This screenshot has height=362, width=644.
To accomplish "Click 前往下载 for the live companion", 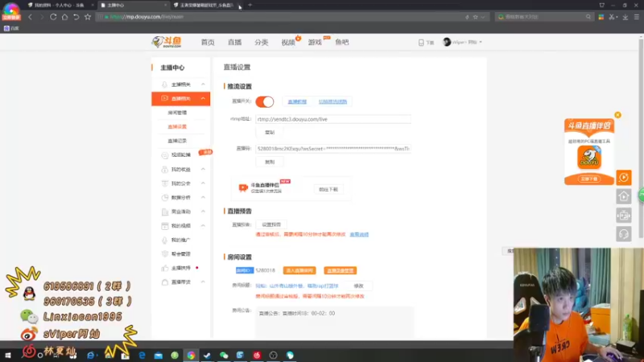I will coord(328,190).
